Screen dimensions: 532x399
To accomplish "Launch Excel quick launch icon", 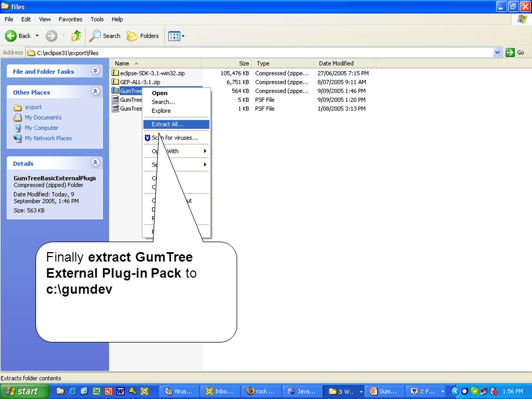I will [96, 391].
